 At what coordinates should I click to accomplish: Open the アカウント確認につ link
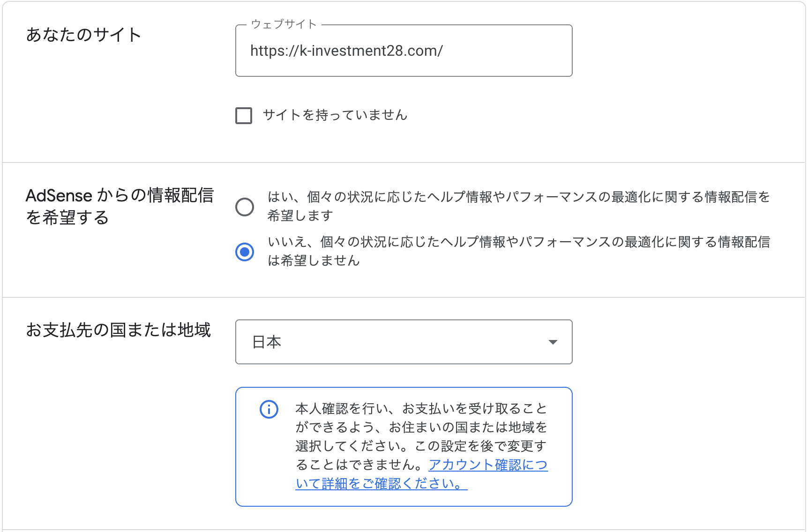(488, 465)
